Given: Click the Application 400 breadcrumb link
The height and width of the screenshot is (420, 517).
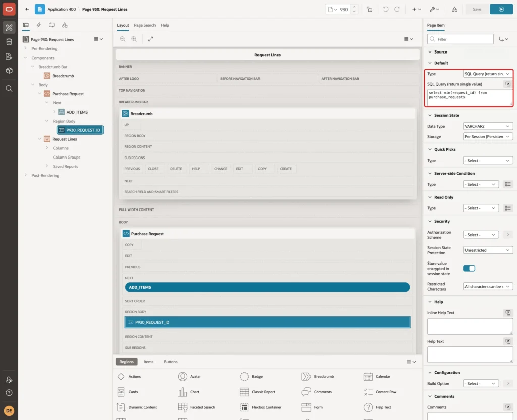Looking at the screenshot, I should [x=62, y=9].
